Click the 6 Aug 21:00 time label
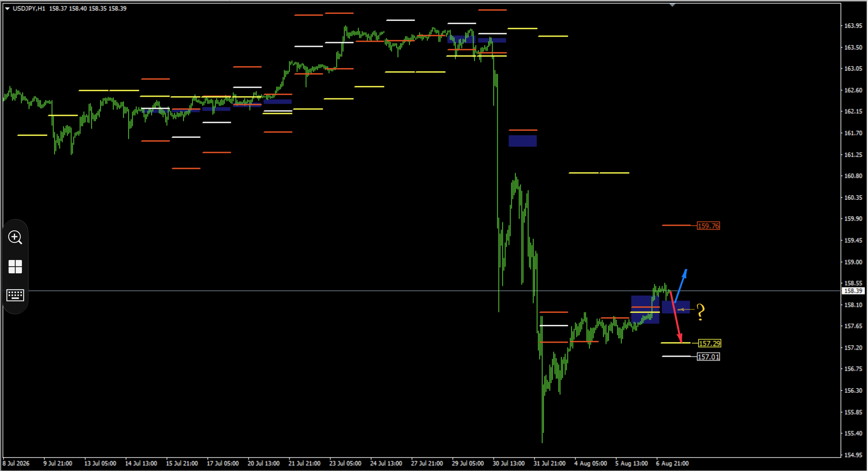The image size is (868, 471). (672, 463)
